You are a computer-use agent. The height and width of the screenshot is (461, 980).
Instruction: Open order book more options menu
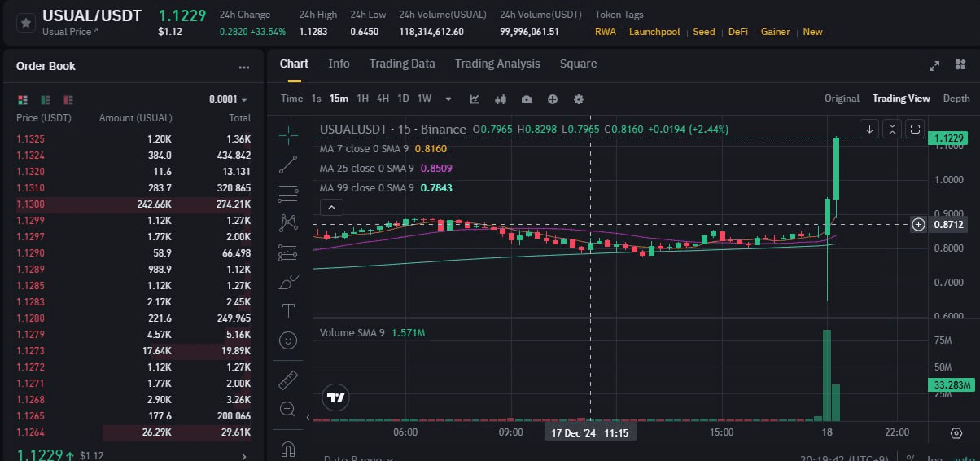click(x=244, y=67)
